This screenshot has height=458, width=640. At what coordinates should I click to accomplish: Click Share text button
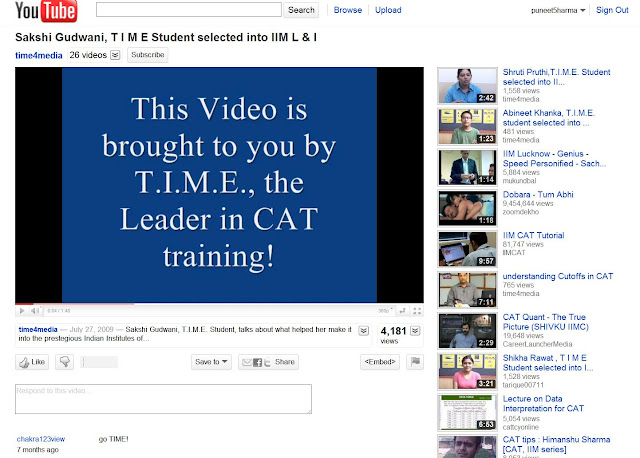(x=285, y=362)
